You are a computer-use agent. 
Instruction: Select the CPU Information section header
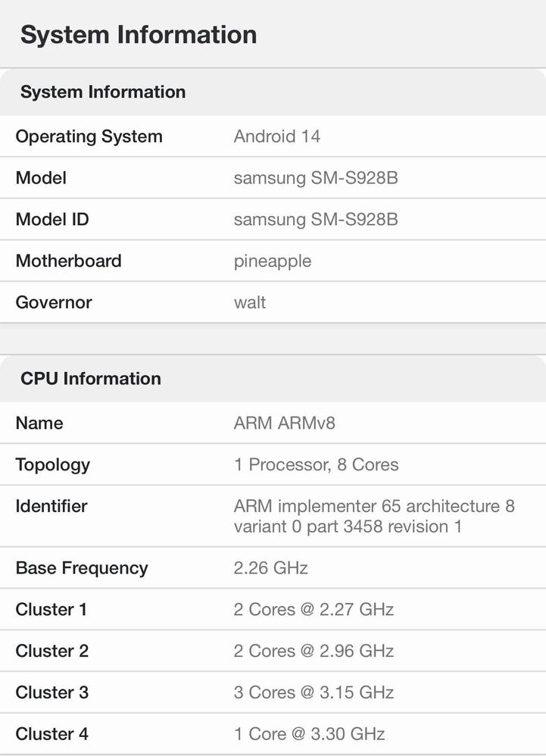91,379
